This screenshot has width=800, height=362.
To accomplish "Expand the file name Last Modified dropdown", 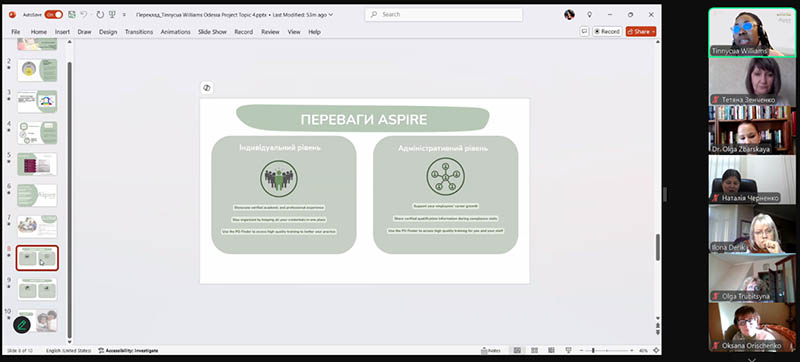I will (331, 15).
